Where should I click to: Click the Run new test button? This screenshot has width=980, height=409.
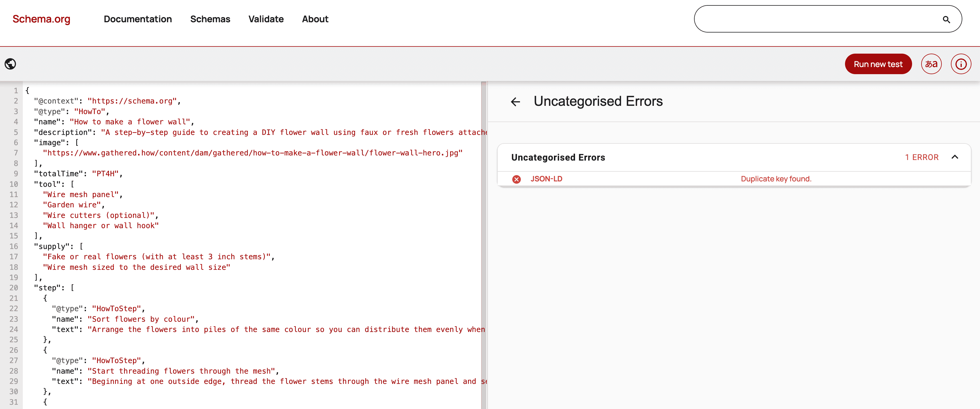pos(878,64)
